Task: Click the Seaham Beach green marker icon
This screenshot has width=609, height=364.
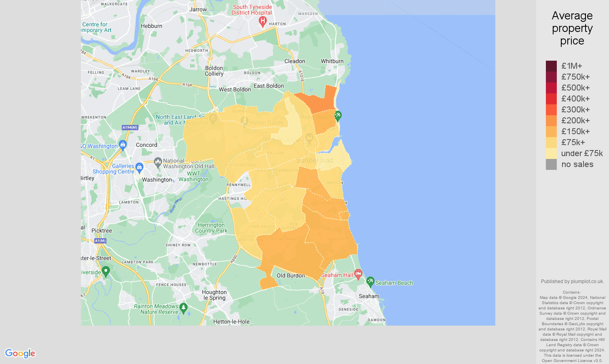Action: [x=370, y=282]
